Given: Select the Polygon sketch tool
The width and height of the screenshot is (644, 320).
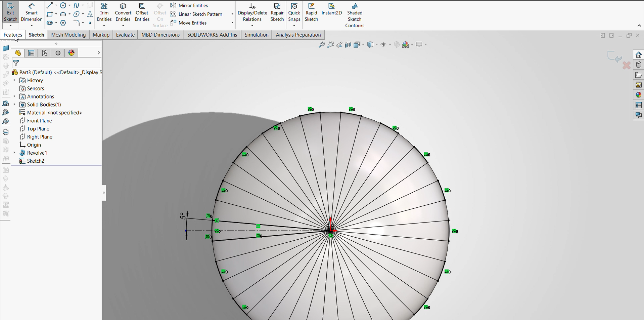Looking at the screenshot, I should click(x=63, y=23).
